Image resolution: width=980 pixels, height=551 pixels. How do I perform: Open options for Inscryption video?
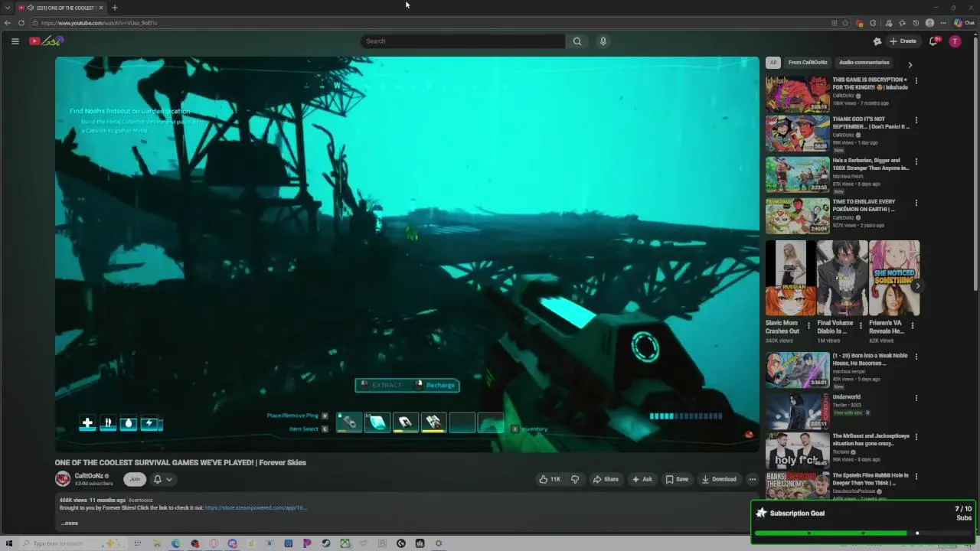(x=916, y=80)
